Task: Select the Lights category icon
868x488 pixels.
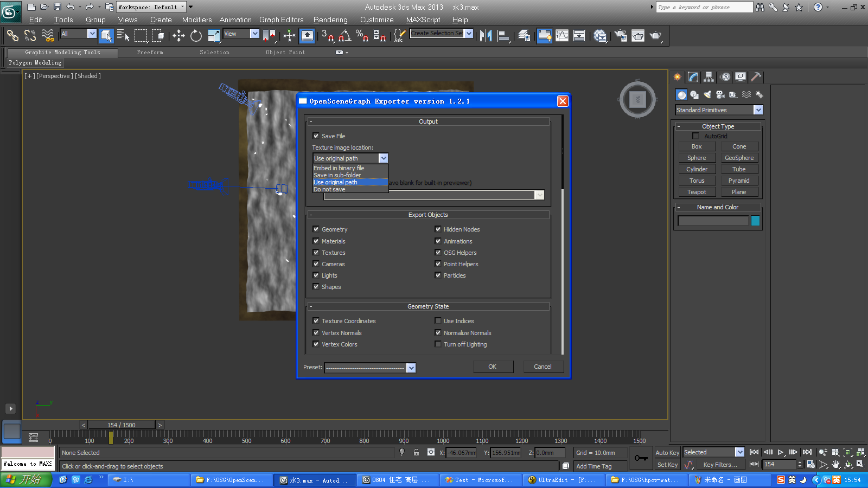Action: coord(707,95)
